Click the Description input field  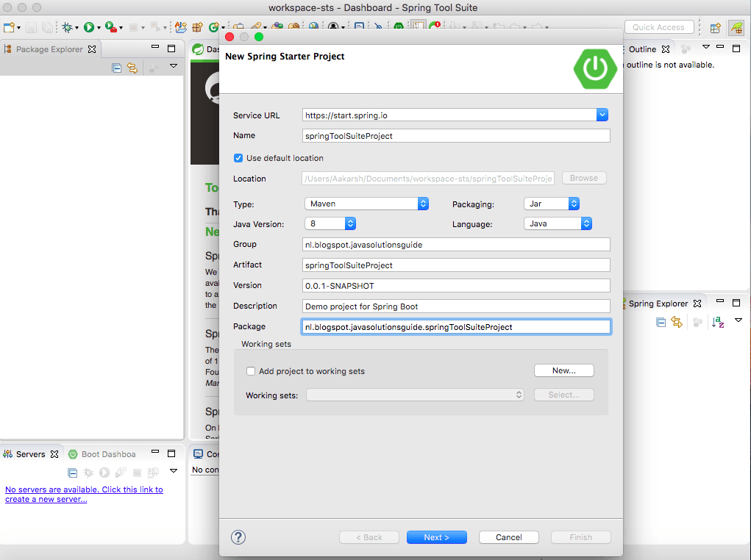456,306
